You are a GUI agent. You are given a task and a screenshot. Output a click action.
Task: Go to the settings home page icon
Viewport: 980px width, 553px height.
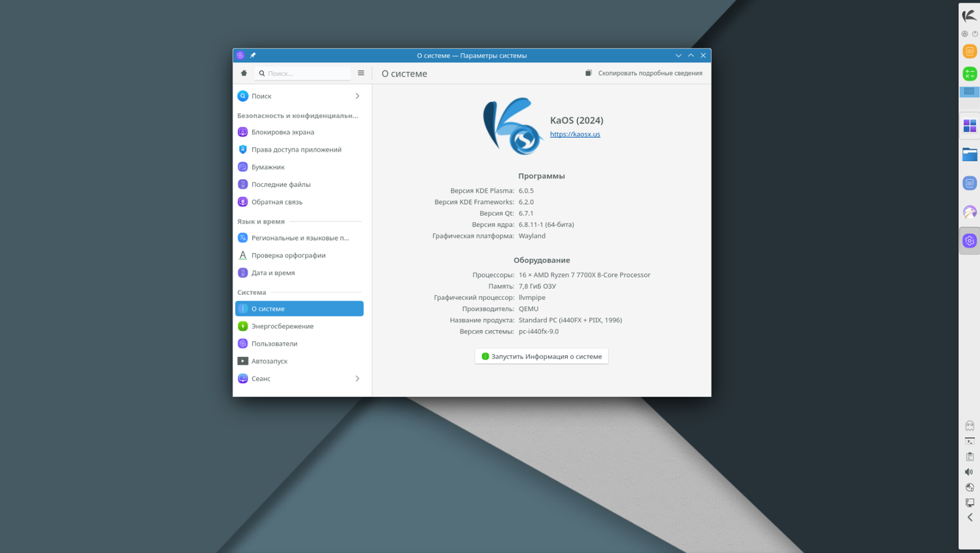[x=244, y=73]
